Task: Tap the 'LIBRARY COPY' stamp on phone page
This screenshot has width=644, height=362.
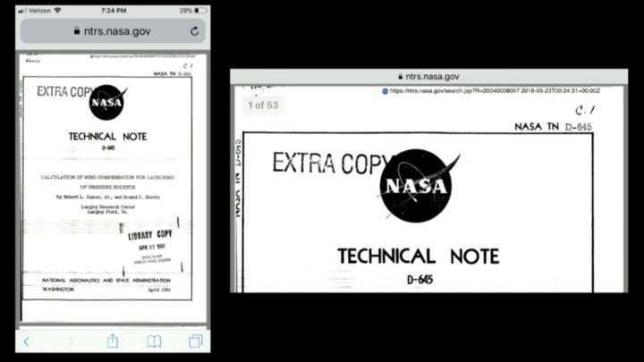Action: pyautogui.click(x=150, y=235)
